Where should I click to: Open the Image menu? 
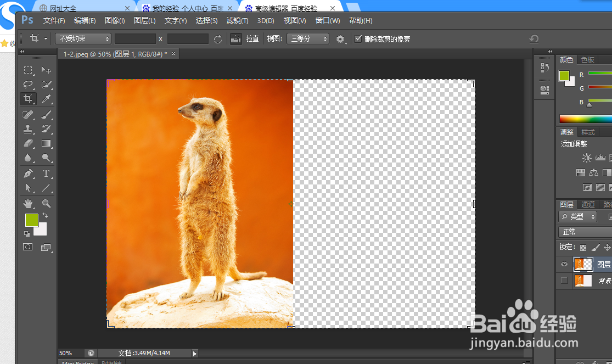(x=115, y=20)
